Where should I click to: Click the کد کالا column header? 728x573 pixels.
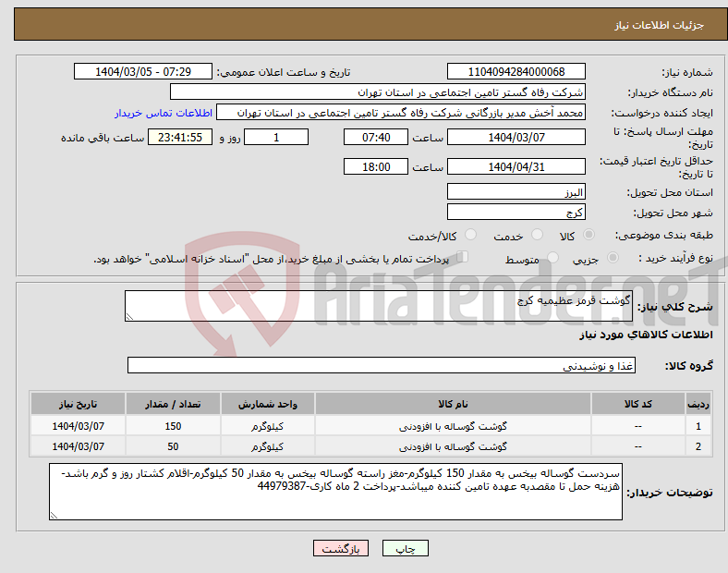tap(638, 404)
